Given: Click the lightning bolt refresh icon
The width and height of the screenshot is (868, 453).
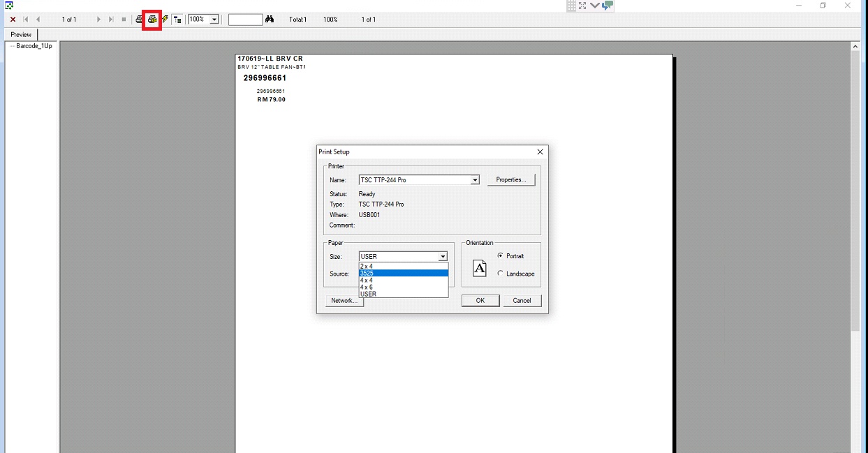Looking at the screenshot, I should [x=165, y=20].
